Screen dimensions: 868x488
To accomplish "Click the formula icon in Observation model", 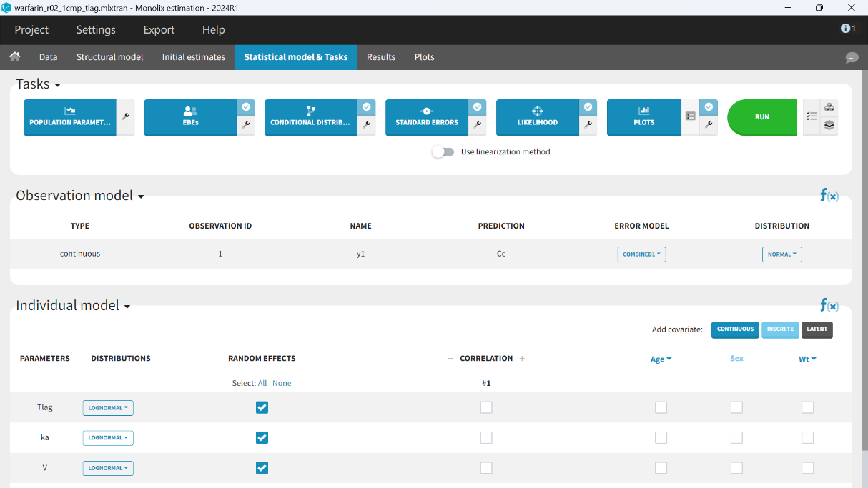I will (829, 195).
